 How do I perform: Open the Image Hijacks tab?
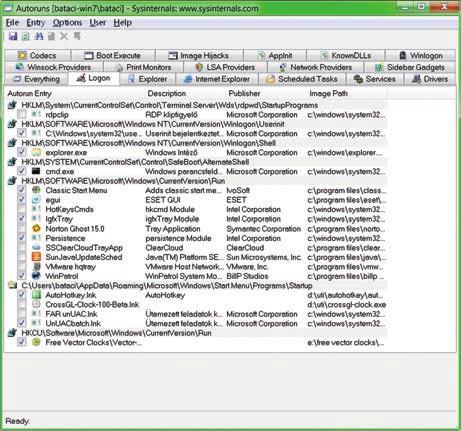(x=199, y=55)
